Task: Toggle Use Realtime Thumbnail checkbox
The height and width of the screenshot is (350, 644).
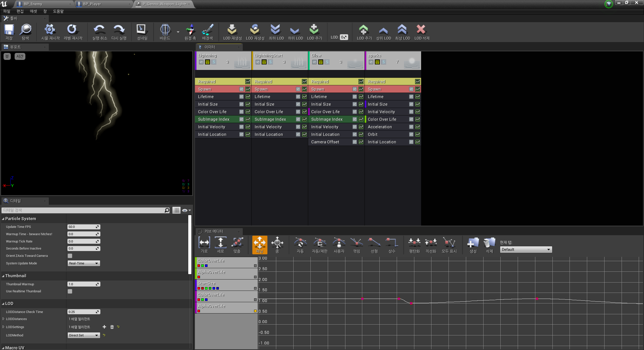Action: click(x=70, y=291)
